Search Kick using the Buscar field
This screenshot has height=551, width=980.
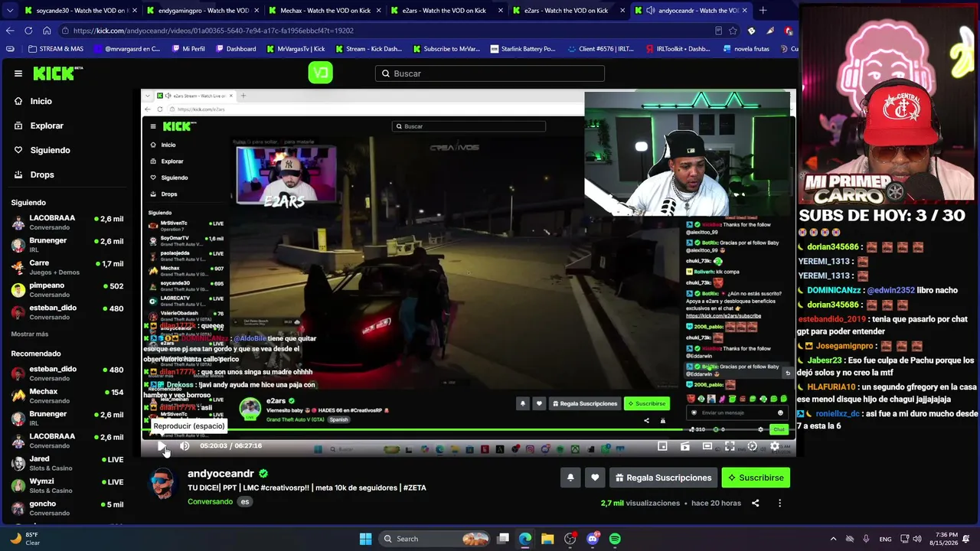click(490, 73)
